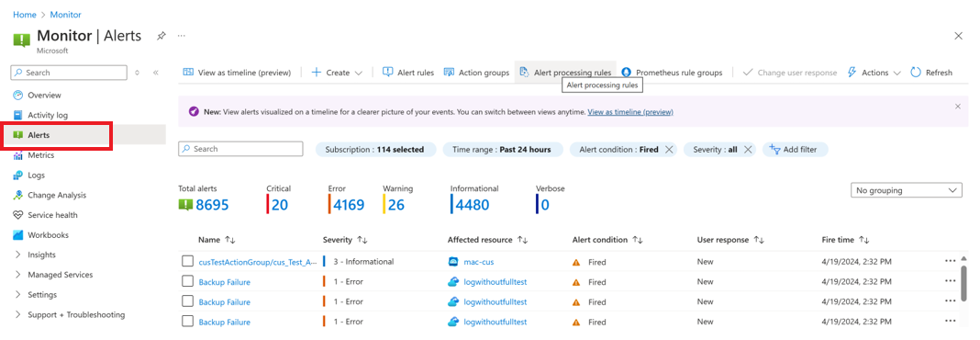Viewport: 980px width, 340px height.
Task: Open the No grouping dropdown
Action: pos(907,190)
